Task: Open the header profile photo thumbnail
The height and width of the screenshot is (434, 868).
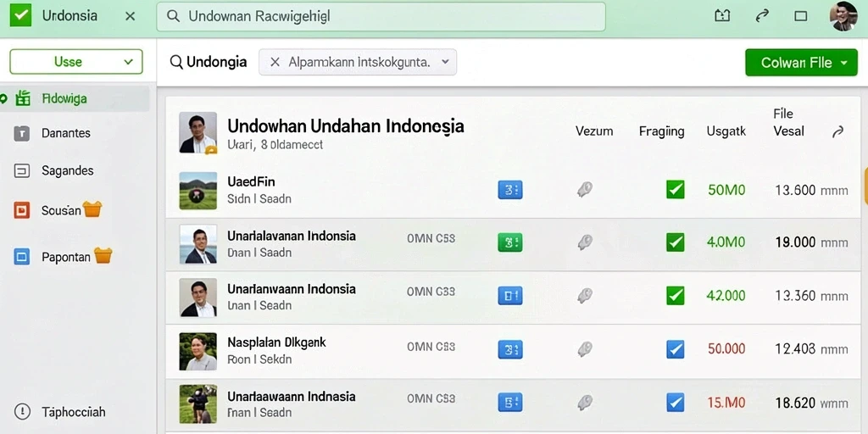Action: tap(198, 132)
